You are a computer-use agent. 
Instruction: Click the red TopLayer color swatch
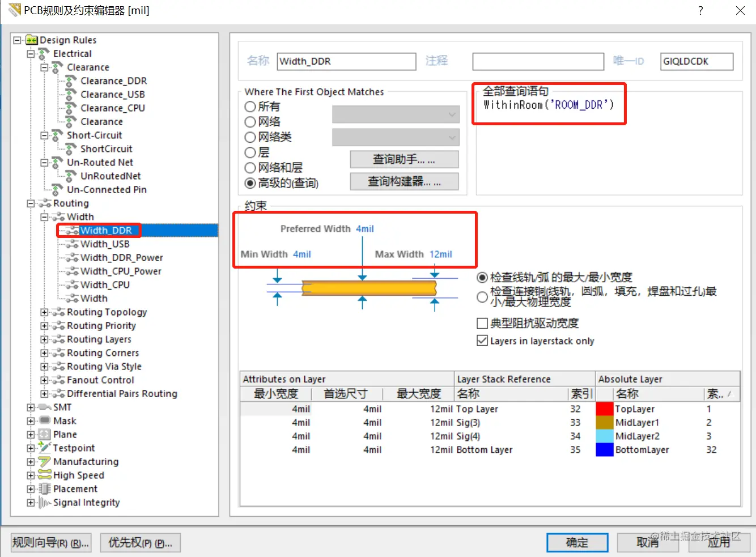[x=605, y=409]
